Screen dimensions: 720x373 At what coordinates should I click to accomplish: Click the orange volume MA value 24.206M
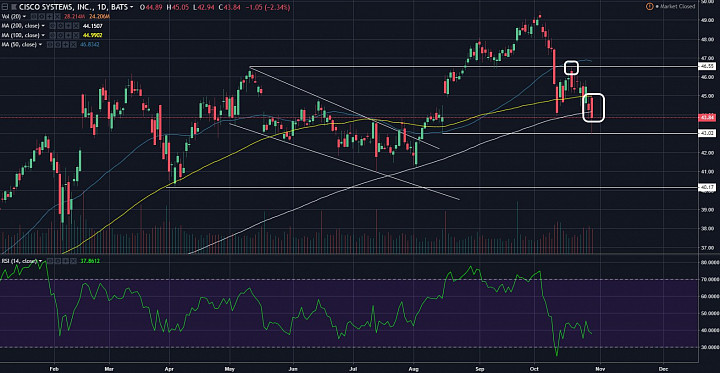click(100, 17)
